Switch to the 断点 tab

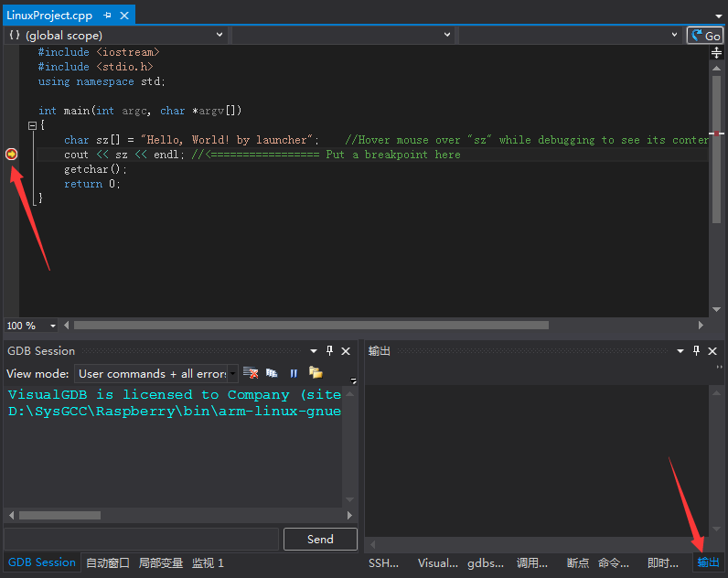click(x=578, y=563)
